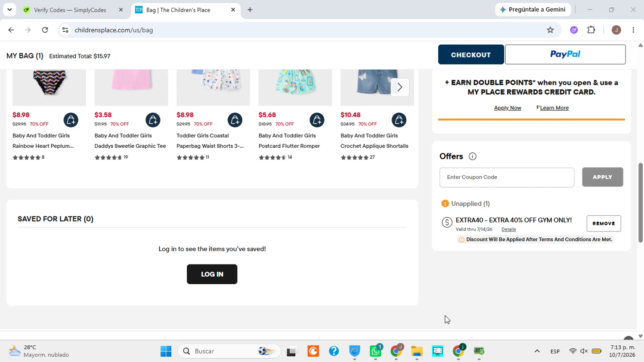Open File Explorer from the taskbar

pos(417,351)
